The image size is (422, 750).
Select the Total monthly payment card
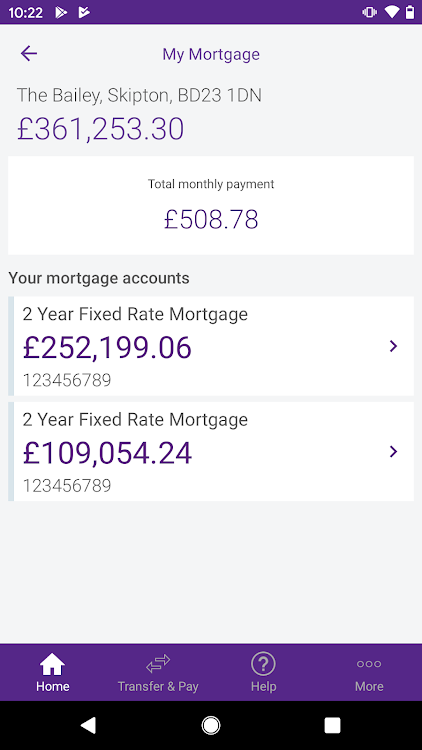[211, 205]
